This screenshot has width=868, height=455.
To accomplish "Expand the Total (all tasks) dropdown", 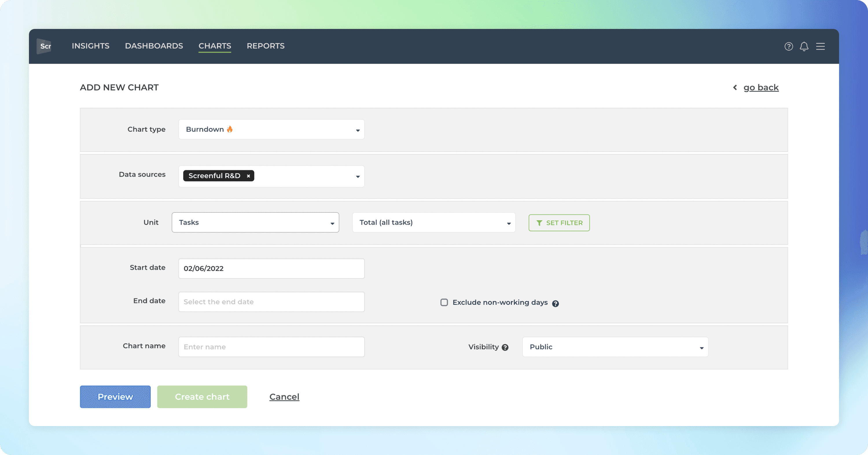I will (x=434, y=223).
